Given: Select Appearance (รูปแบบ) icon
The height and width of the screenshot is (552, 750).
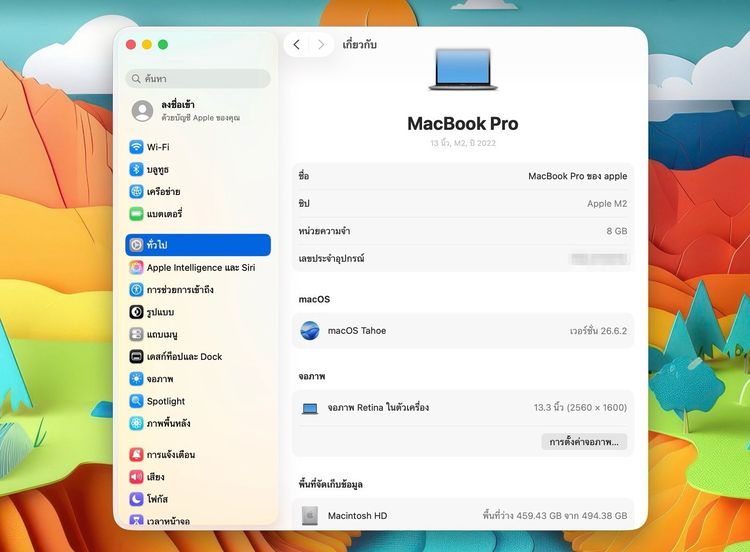Looking at the screenshot, I should (x=136, y=312).
